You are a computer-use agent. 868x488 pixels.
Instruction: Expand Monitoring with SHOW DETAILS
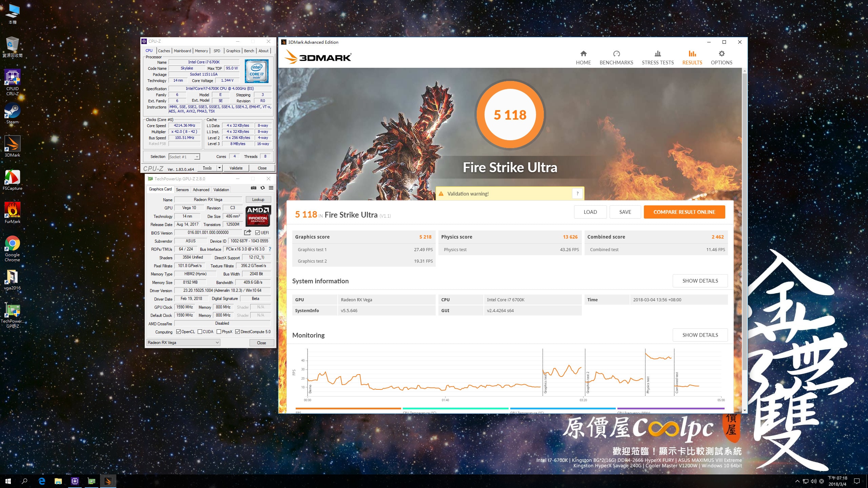click(x=700, y=335)
